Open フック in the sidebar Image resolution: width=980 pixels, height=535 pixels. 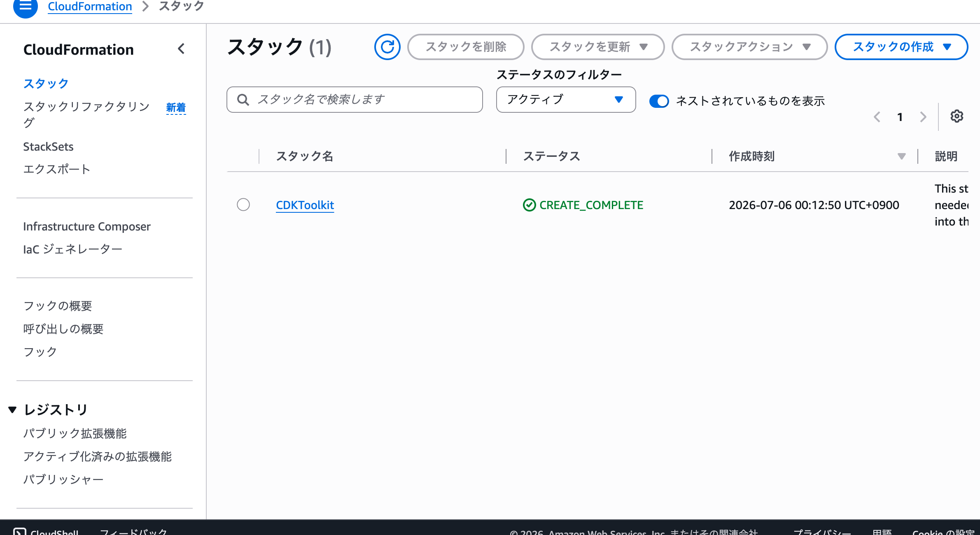coord(40,352)
